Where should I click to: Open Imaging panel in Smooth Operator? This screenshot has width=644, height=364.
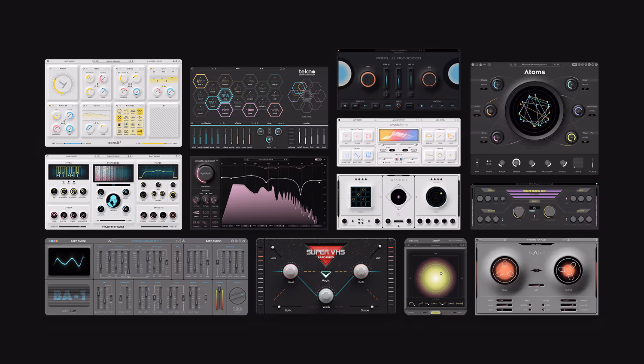click(x=196, y=223)
